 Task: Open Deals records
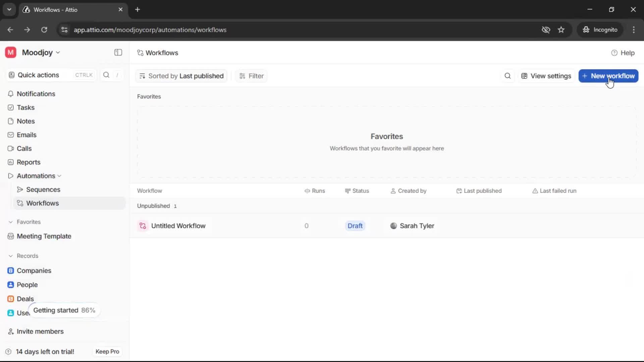coord(25,299)
